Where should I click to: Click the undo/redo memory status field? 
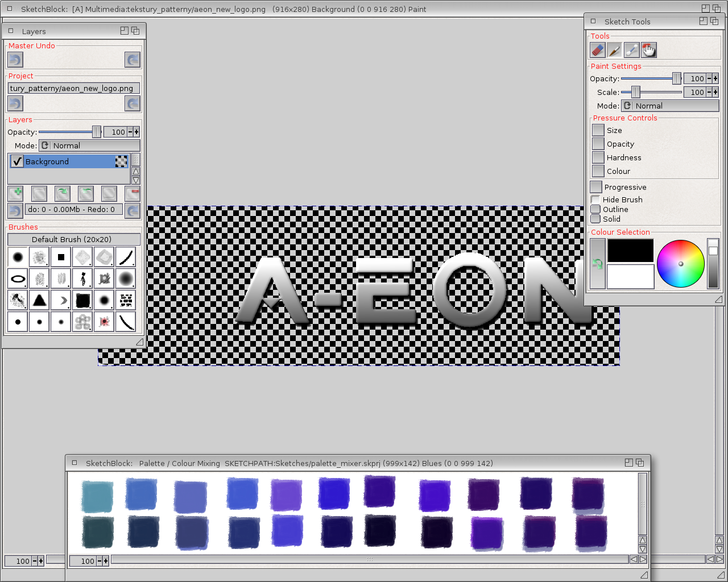[x=74, y=210]
